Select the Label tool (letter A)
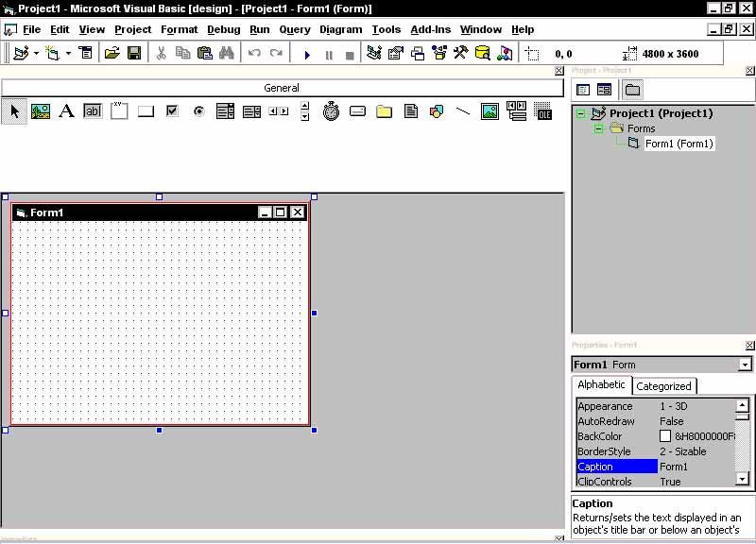 (66, 111)
